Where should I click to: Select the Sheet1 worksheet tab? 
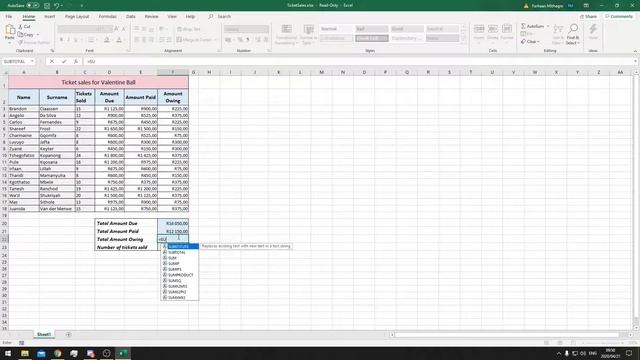click(44, 335)
